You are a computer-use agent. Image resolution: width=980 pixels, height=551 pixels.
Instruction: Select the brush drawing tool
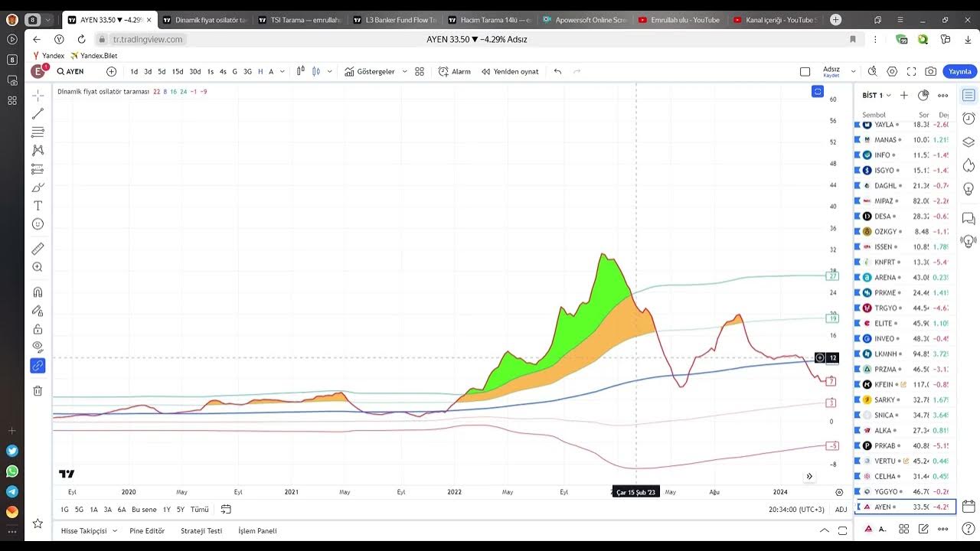click(38, 187)
